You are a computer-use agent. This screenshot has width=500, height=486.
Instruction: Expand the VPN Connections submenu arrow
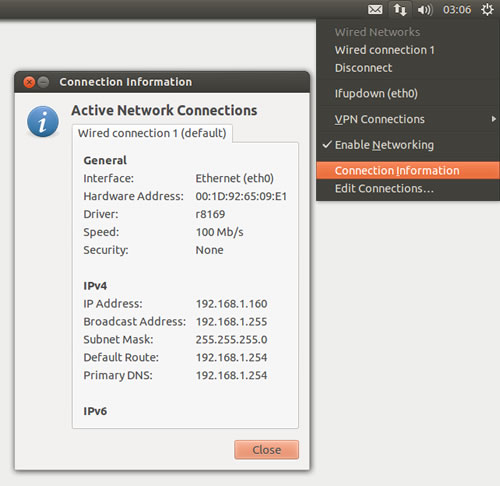point(494,119)
